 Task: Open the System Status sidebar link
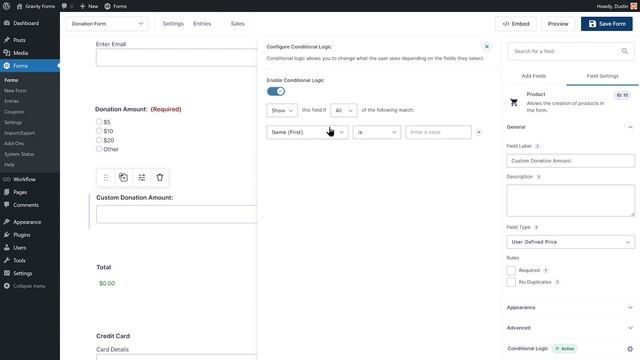pos(19,154)
